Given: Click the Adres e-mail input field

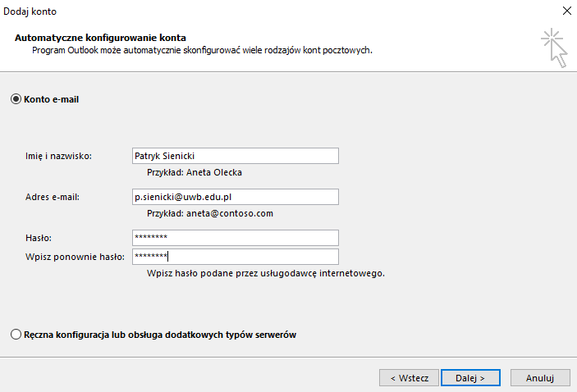Looking at the screenshot, I should pos(236,197).
